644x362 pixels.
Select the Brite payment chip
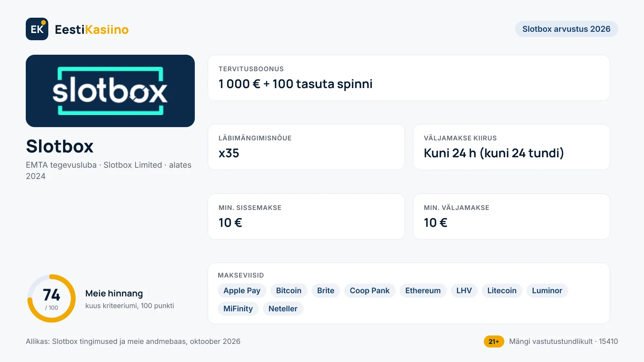326,291
